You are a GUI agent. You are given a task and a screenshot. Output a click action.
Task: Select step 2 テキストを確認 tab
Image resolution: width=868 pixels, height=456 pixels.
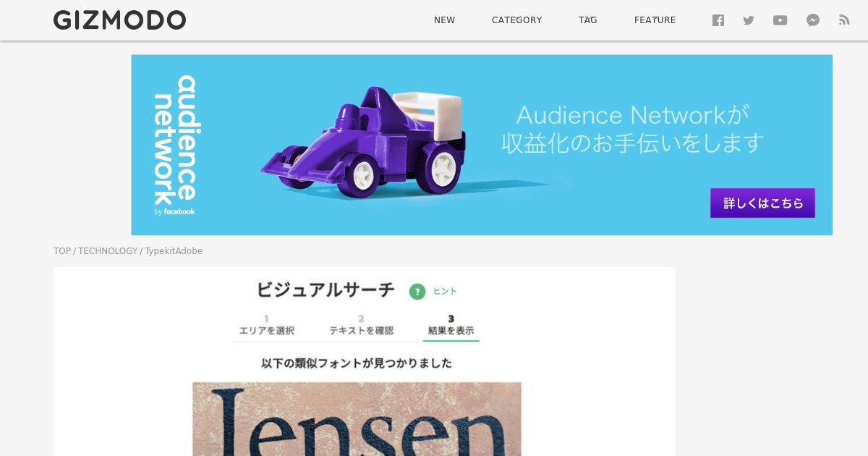coord(361,326)
